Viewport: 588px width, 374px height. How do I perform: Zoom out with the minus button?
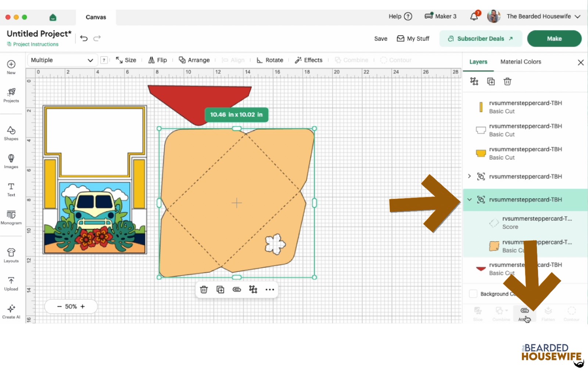coord(59,306)
